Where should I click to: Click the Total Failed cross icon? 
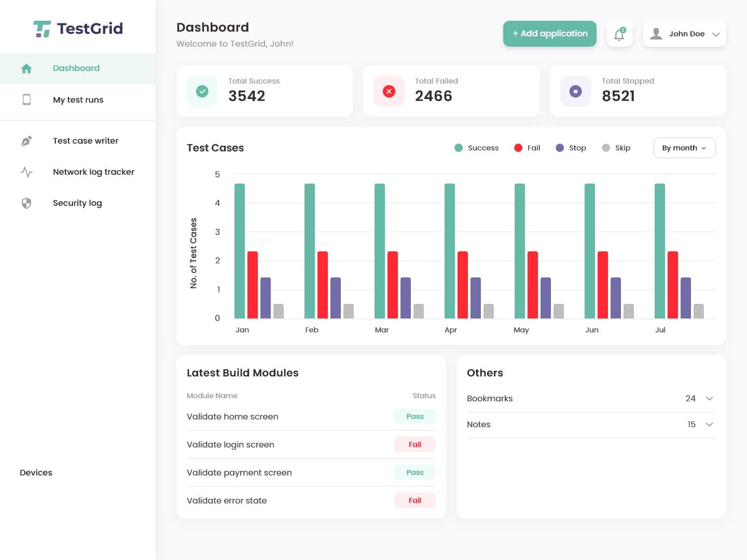pyautogui.click(x=389, y=91)
